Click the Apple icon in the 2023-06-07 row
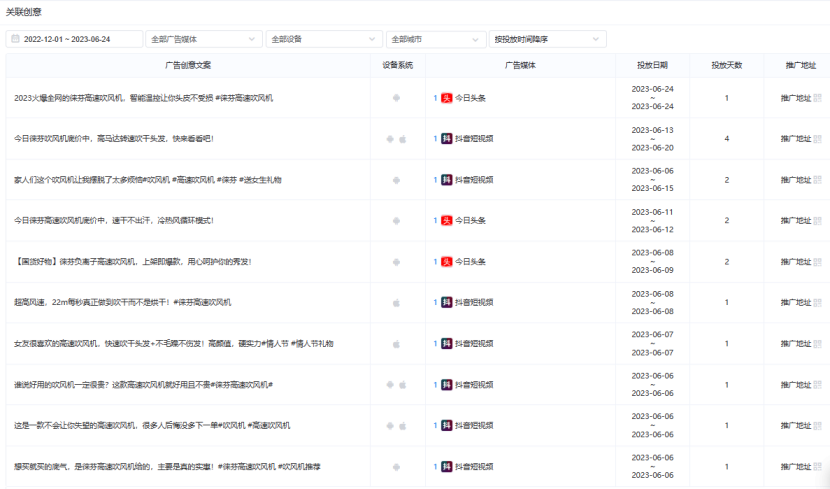 click(x=396, y=344)
